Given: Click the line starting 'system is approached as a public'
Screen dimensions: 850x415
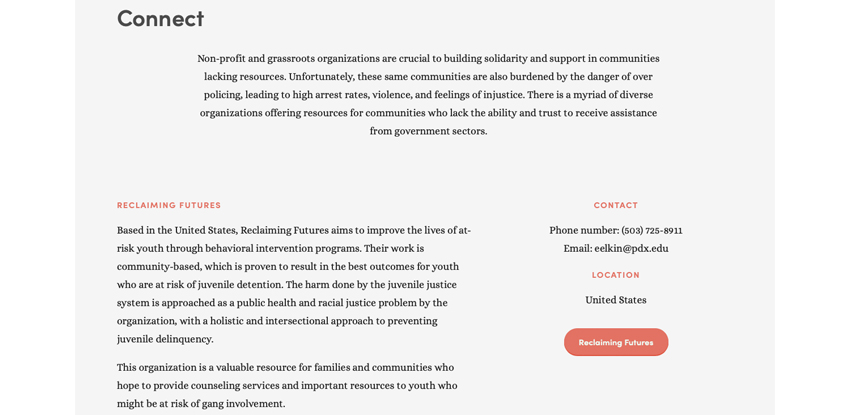Looking at the screenshot, I should [282, 302].
